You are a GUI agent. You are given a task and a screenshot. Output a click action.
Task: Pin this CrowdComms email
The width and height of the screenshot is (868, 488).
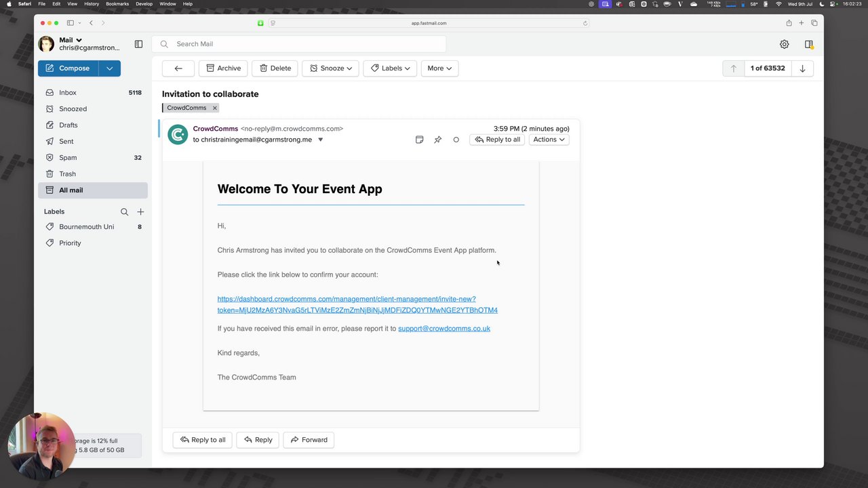pyautogui.click(x=437, y=140)
